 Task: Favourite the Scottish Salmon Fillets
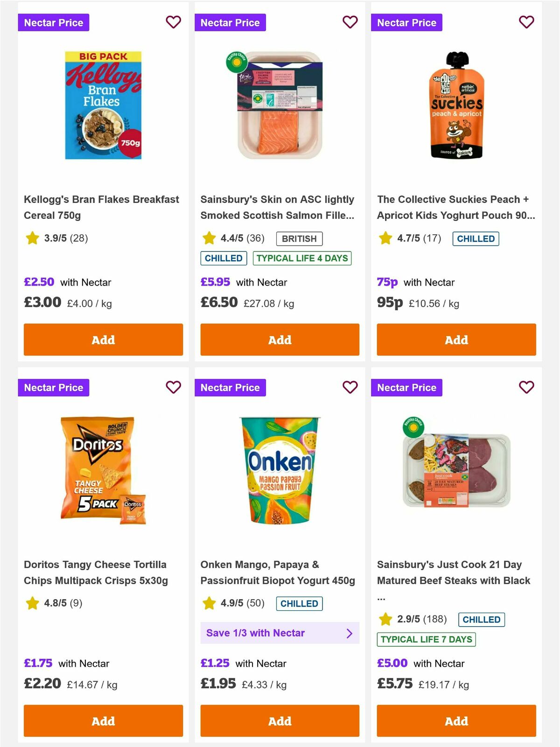(350, 22)
